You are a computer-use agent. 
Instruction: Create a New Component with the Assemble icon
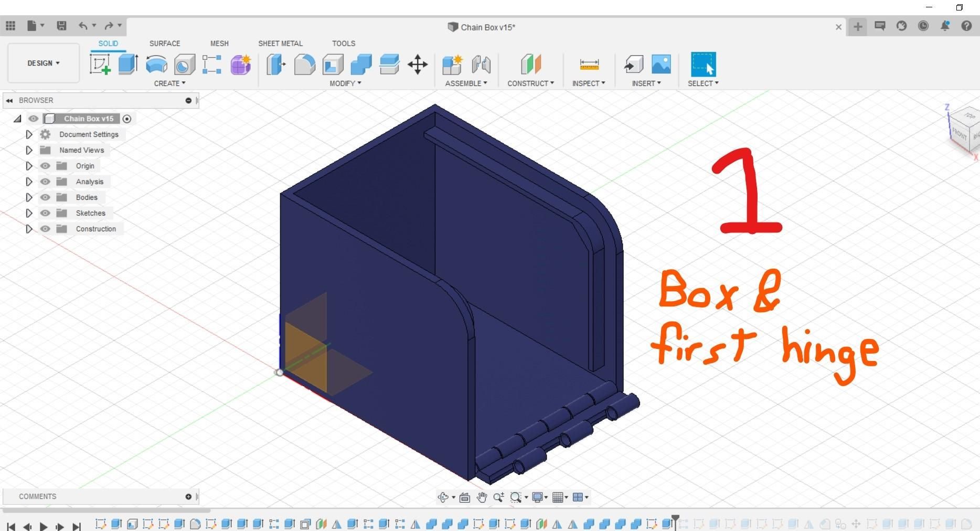pyautogui.click(x=452, y=64)
